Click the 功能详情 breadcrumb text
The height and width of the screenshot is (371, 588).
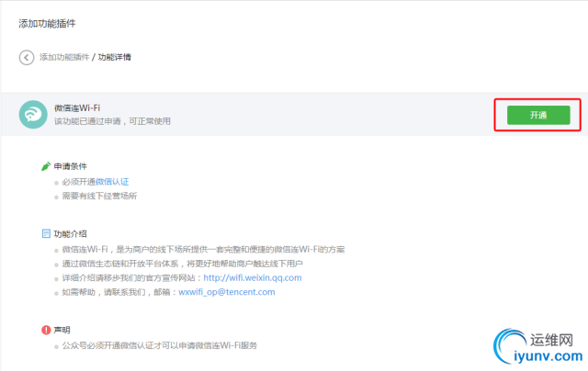point(114,57)
